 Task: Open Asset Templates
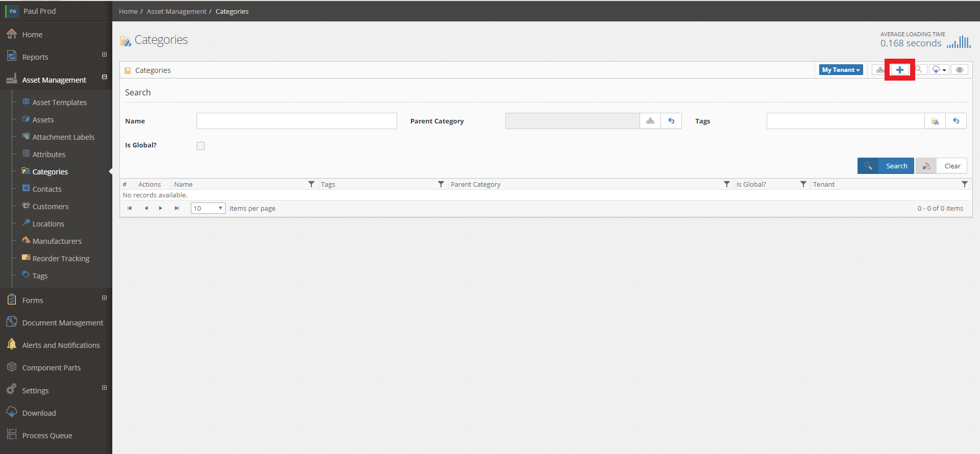click(60, 103)
